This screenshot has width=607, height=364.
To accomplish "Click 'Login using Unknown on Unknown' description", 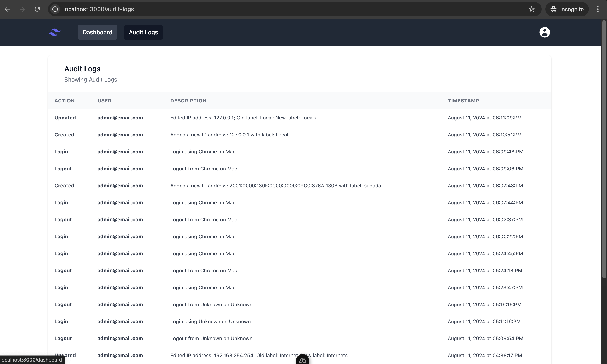I will pyautogui.click(x=210, y=321).
